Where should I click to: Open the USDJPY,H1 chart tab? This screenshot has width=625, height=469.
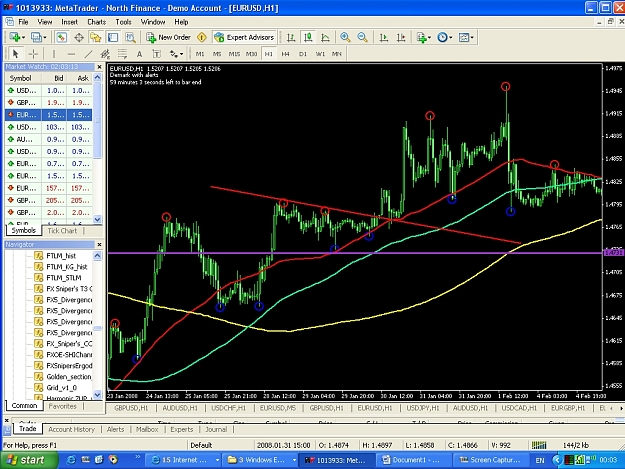click(423, 408)
